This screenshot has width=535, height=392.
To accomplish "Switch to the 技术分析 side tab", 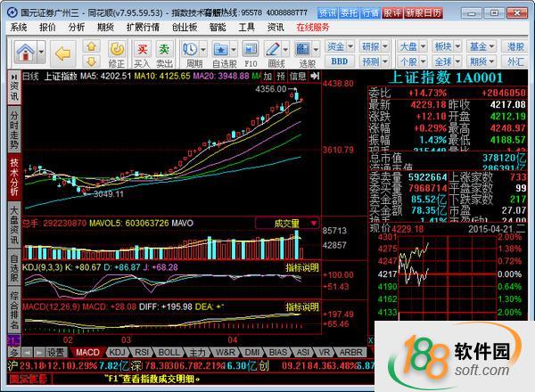I will pyautogui.click(x=14, y=176).
